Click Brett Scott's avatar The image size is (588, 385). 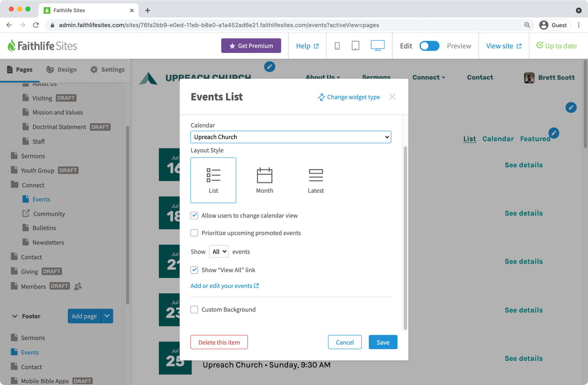(x=529, y=78)
